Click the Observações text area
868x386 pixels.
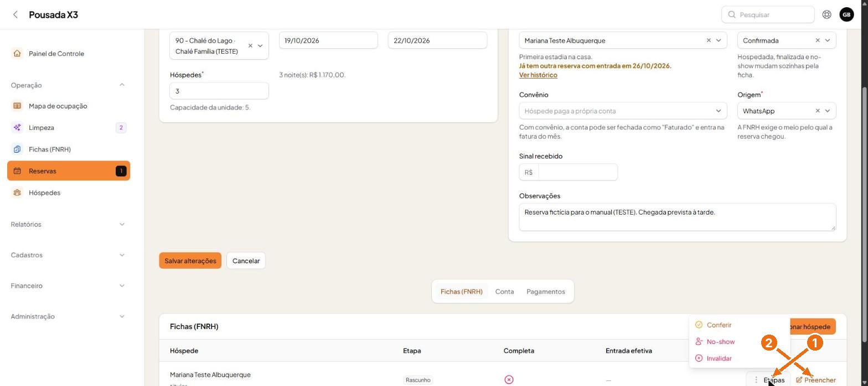(x=678, y=217)
